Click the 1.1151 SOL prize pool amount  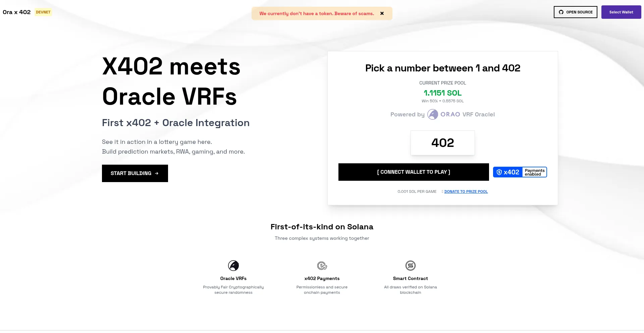(442, 93)
